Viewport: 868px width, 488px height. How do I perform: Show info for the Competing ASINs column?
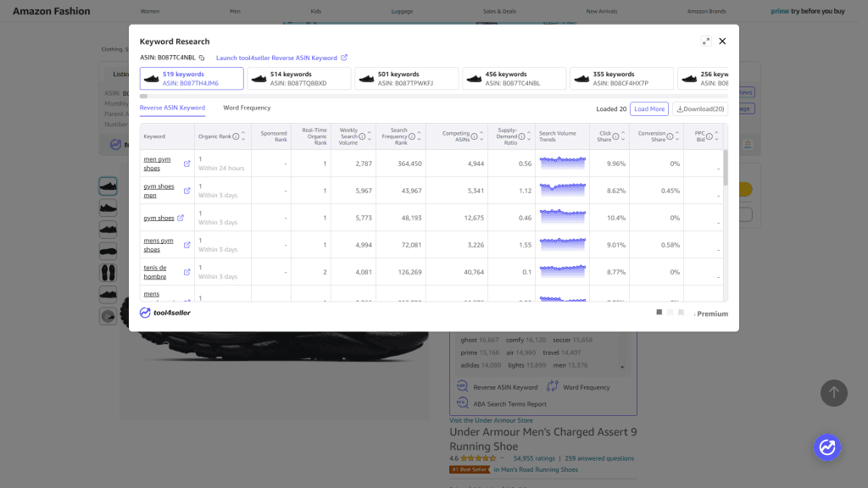pos(474,136)
